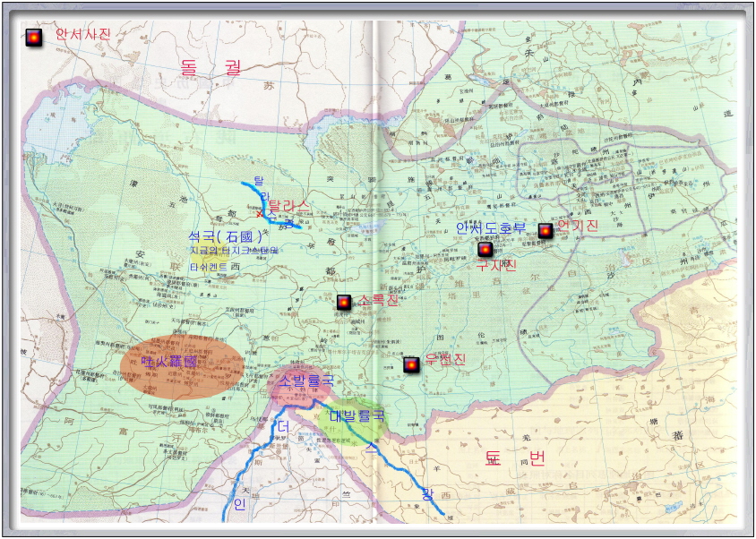The width and height of the screenshot is (756, 539).
Task: Click the 우전진 garrison marker
Action: tap(411, 364)
